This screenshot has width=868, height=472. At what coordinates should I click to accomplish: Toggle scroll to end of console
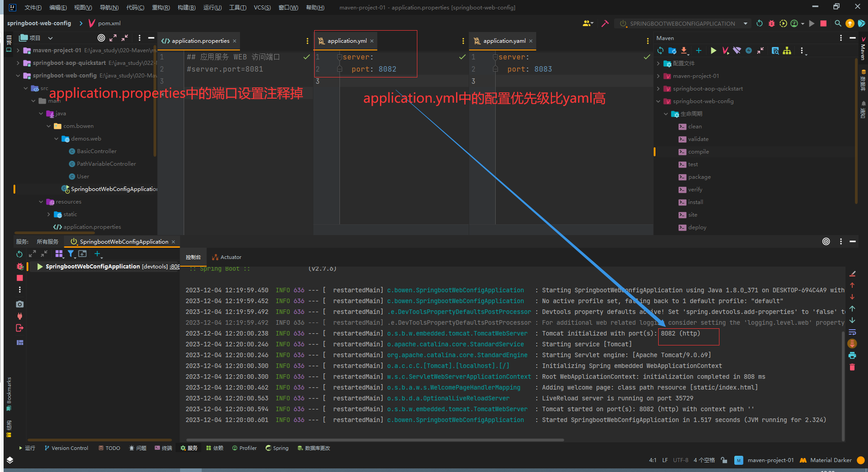click(852, 344)
